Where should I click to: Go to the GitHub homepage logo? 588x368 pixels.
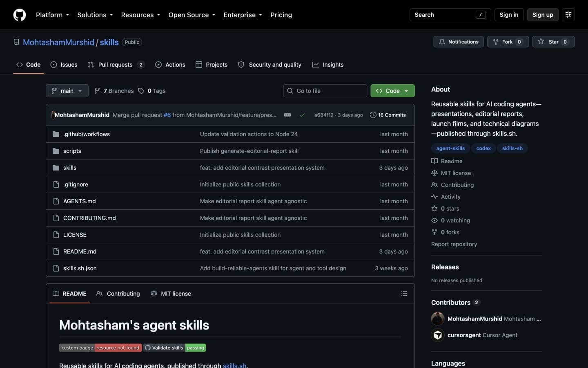coord(20,15)
